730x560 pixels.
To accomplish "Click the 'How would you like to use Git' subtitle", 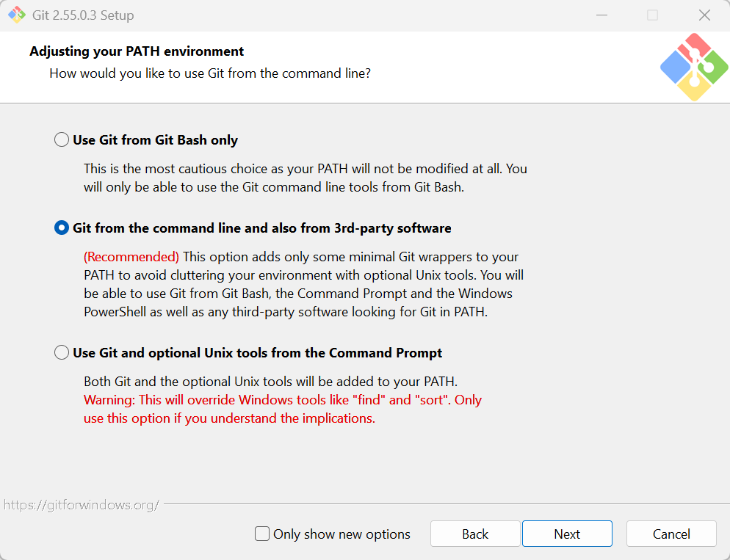I will [210, 73].
